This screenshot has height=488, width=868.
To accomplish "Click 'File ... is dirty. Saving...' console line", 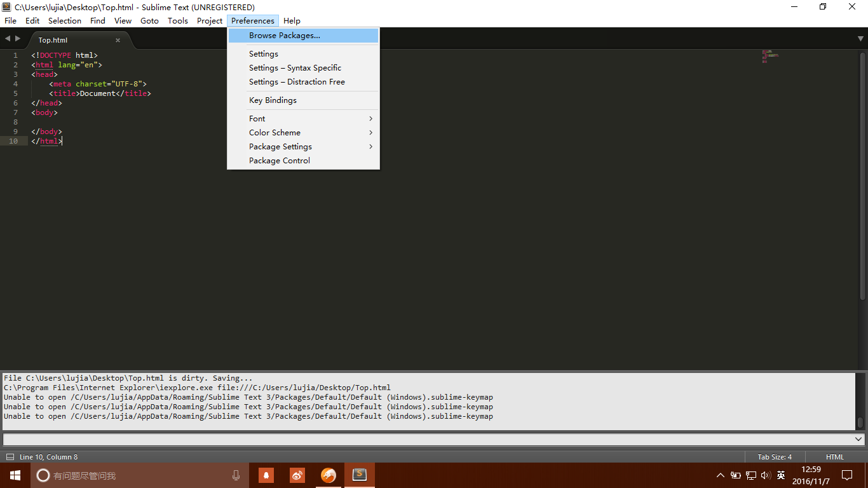I will coord(128,378).
